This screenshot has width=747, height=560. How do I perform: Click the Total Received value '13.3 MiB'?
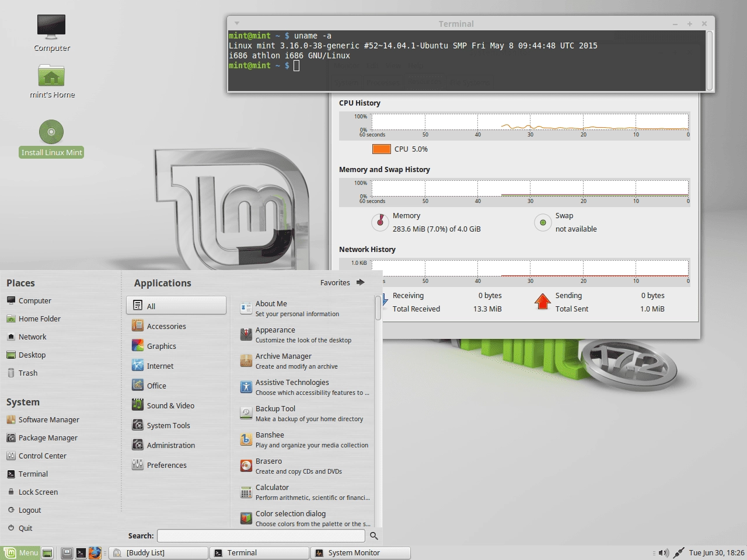tap(487, 309)
